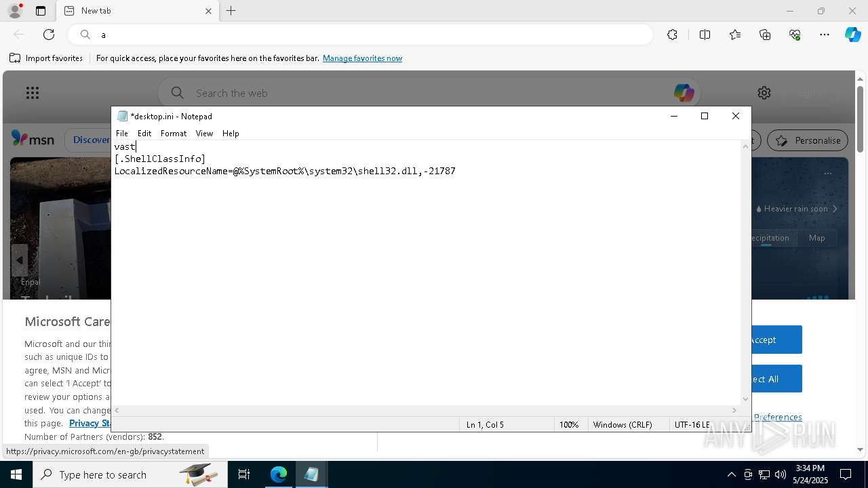Click Import favorites on favorites bar
868x488 pixels.
tap(46, 58)
